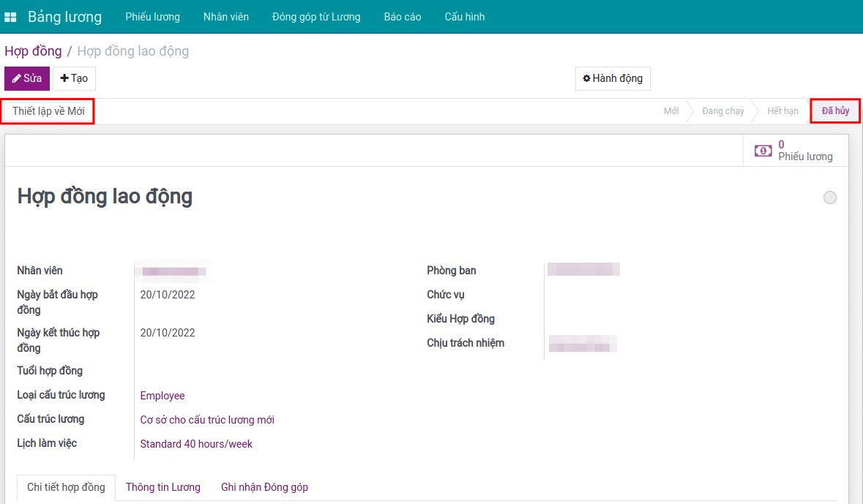Open the Cấu hình menu
The height and width of the screenshot is (504, 863).
click(465, 17)
